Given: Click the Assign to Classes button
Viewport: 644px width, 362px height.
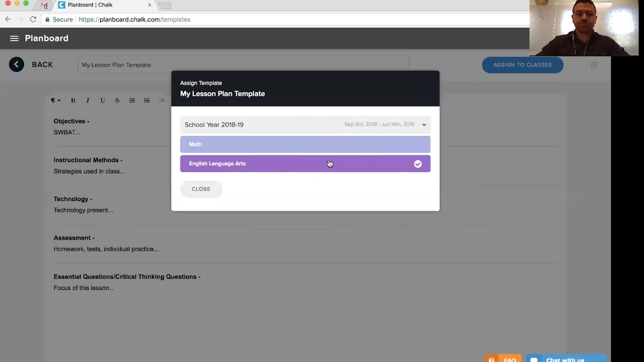Looking at the screenshot, I should tap(522, 65).
